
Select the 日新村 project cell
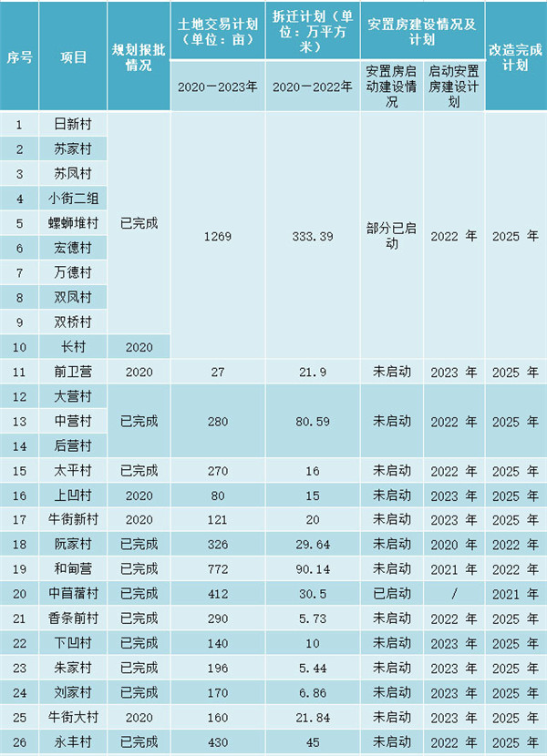[x=73, y=124]
